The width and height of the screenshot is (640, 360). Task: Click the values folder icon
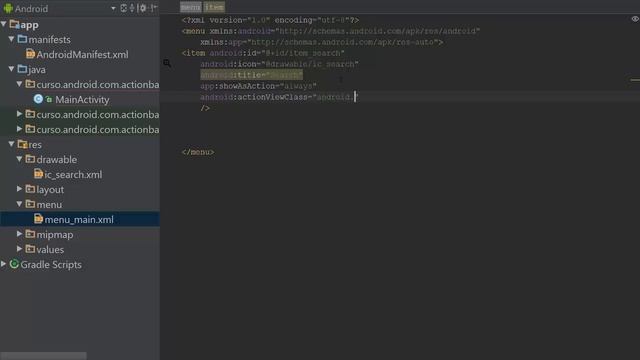pos(30,249)
